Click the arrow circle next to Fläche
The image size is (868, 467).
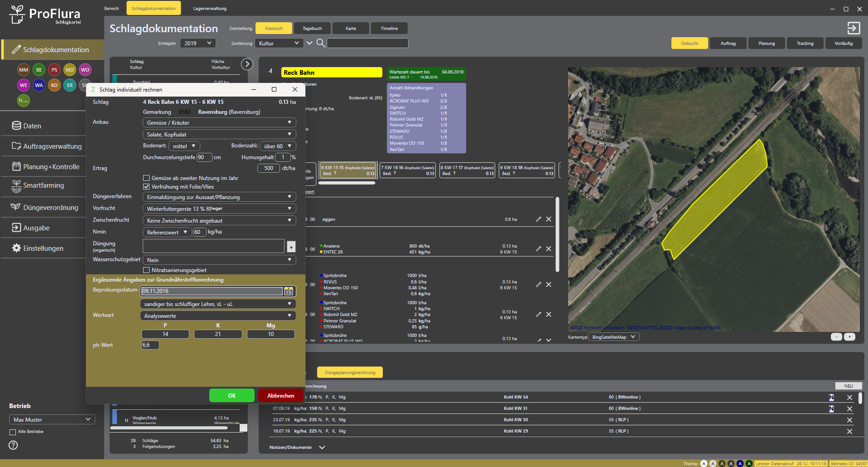pyautogui.click(x=247, y=64)
